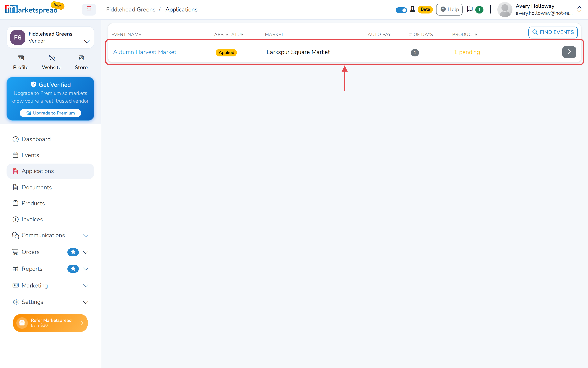Click the Applied status badge

[x=226, y=53]
